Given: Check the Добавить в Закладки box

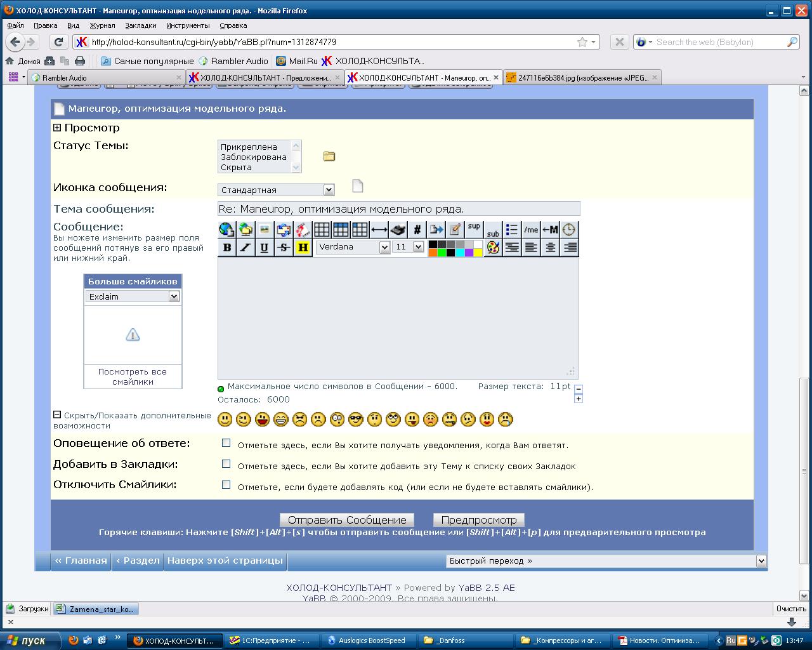Looking at the screenshot, I should (x=226, y=464).
